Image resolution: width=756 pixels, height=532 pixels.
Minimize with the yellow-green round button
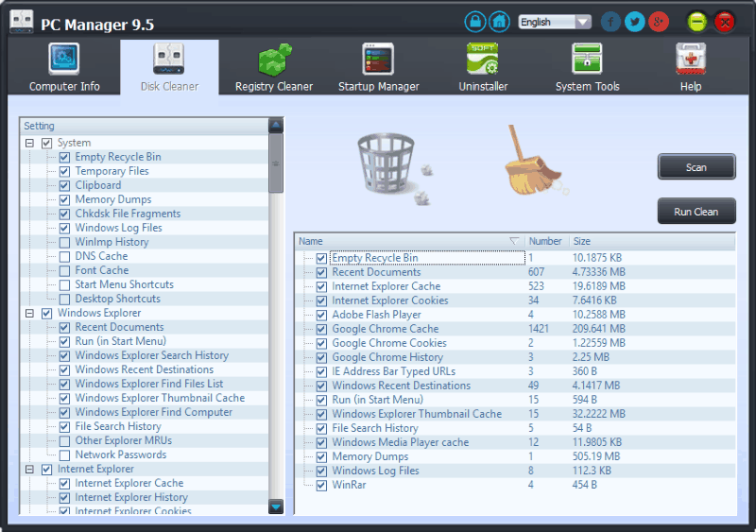[x=696, y=22]
